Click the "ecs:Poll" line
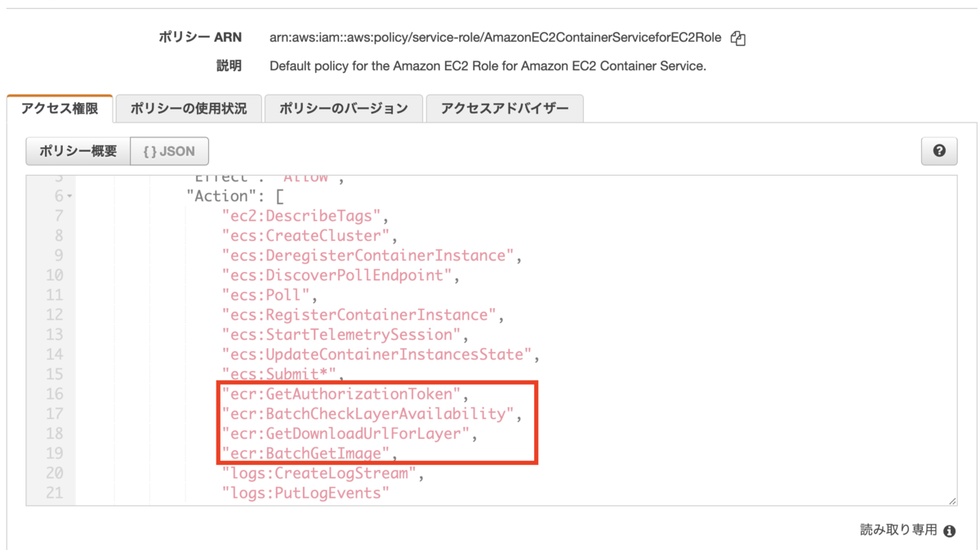Screen dimensions: 980x550 tap(269, 295)
